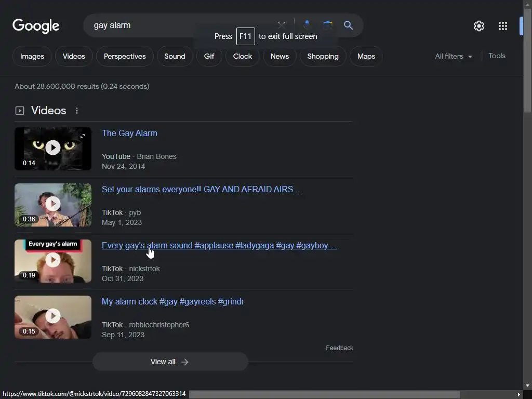Switch to Maps filter tab
This screenshot has height=399, width=532.
366,56
